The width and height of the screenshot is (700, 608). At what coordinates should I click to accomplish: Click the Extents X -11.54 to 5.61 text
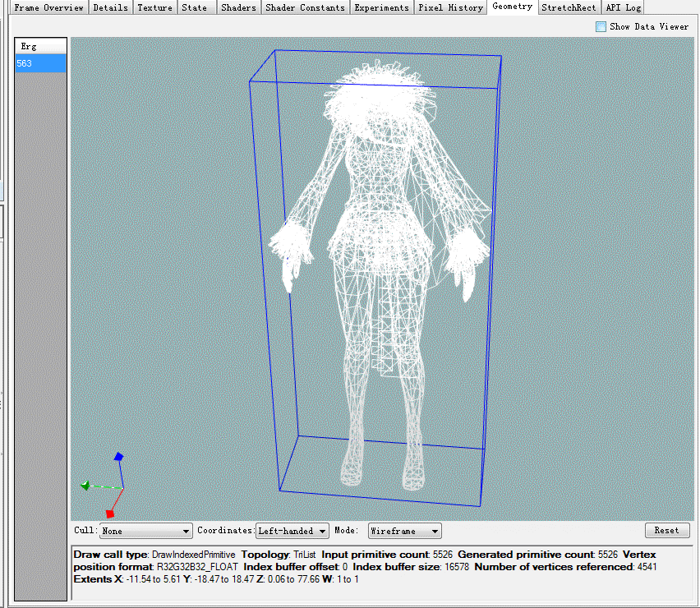click(127, 579)
